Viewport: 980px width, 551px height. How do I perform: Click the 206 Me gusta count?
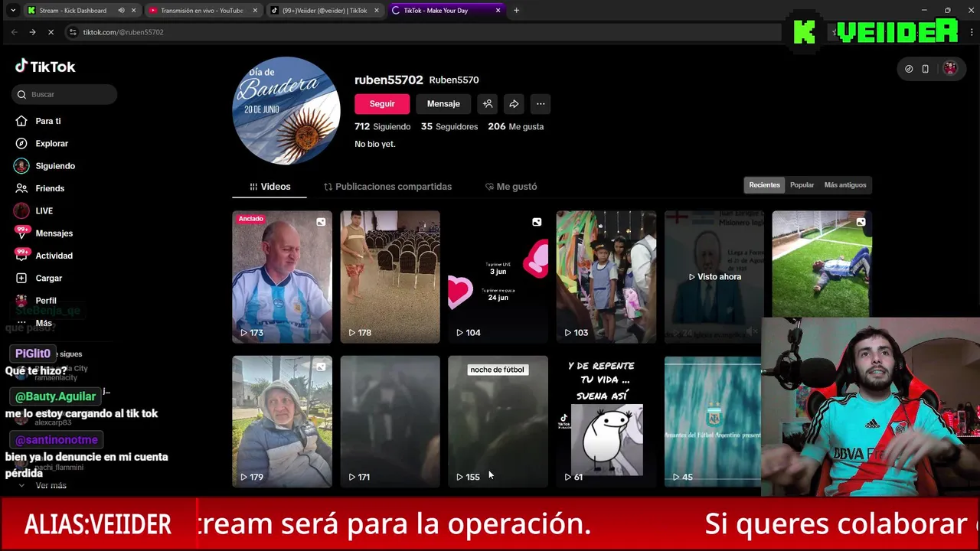pos(516,126)
